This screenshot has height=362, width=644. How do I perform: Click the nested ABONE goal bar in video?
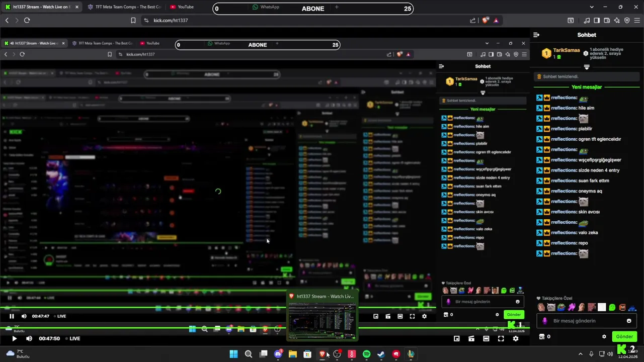click(258, 45)
